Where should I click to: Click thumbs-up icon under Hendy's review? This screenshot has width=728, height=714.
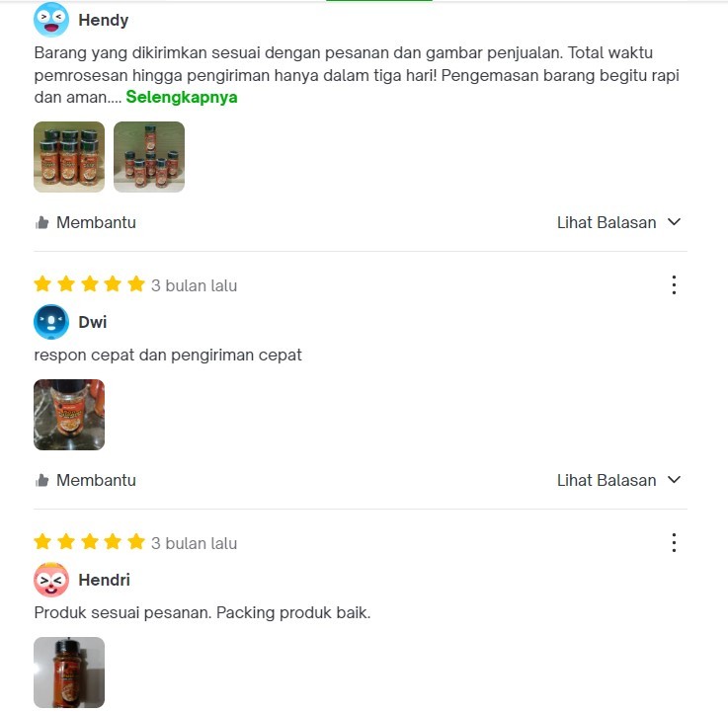pyautogui.click(x=41, y=223)
